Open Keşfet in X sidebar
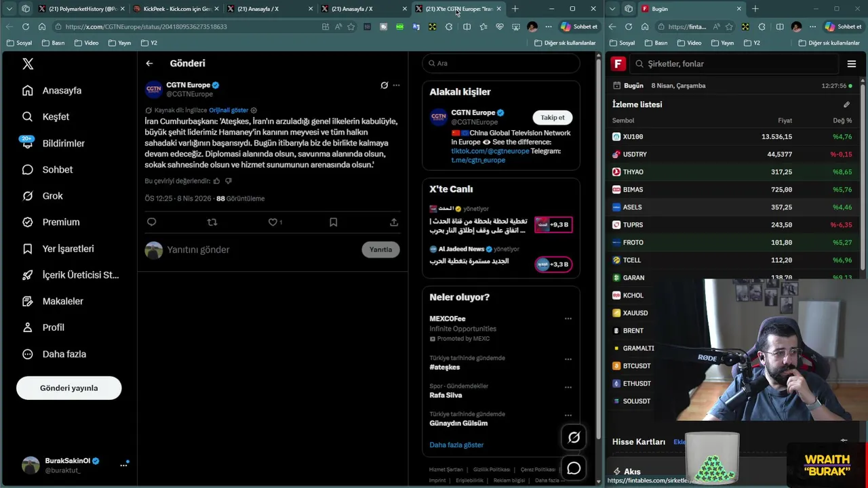The width and height of the screenshot is (868, 488). (x=45, y=117)
